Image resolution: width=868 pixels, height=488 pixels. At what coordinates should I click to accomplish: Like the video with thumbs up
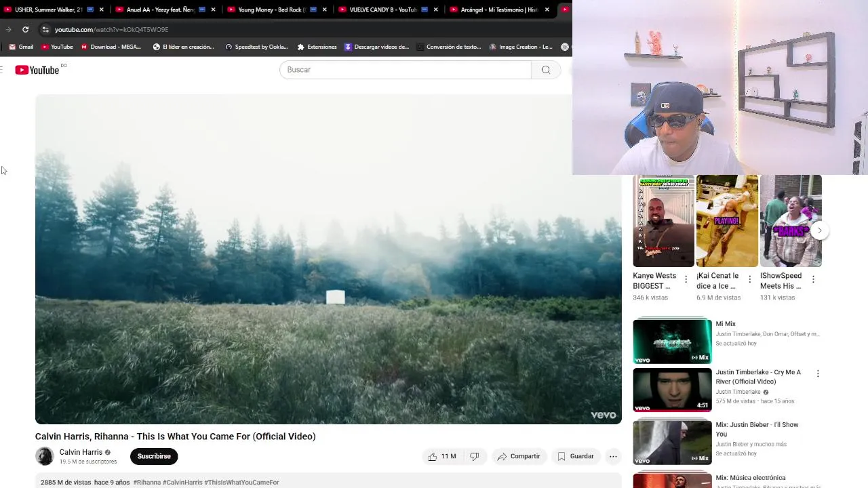coord(441,456)
